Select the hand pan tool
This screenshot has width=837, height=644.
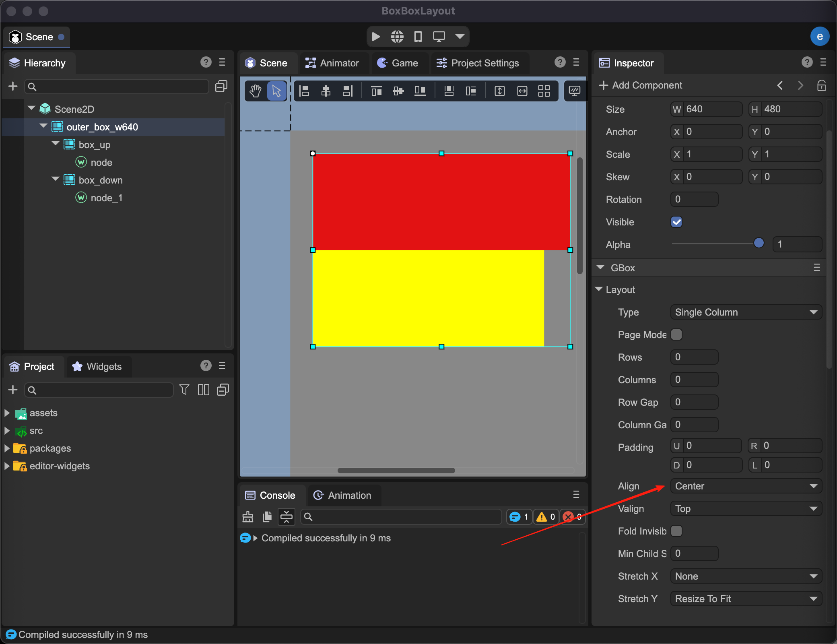tap(255, 91)
